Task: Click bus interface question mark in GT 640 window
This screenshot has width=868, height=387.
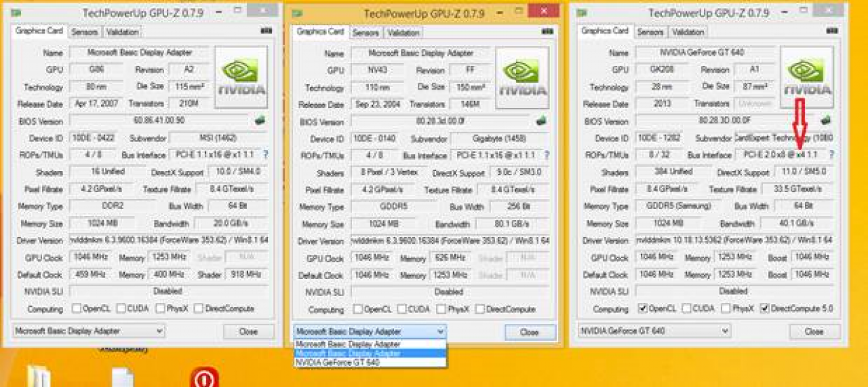Action: tap(831, 155)
